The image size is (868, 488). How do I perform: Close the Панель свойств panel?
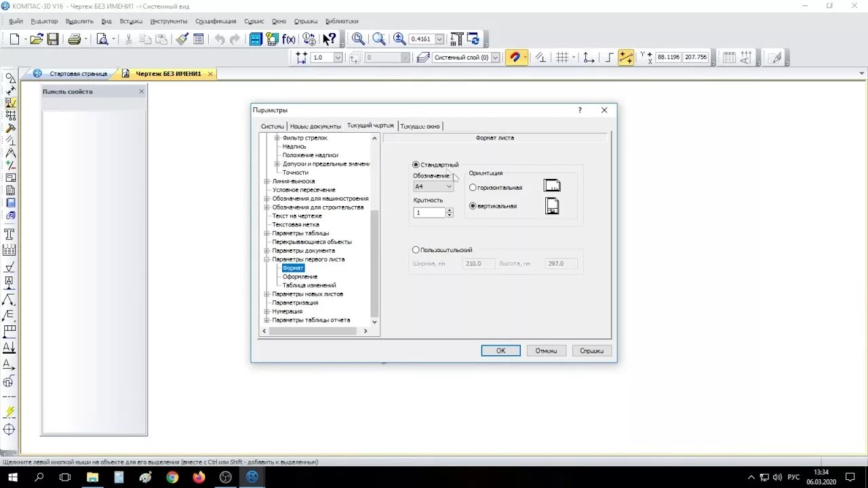pyautogui.click(x=142, y=91)
